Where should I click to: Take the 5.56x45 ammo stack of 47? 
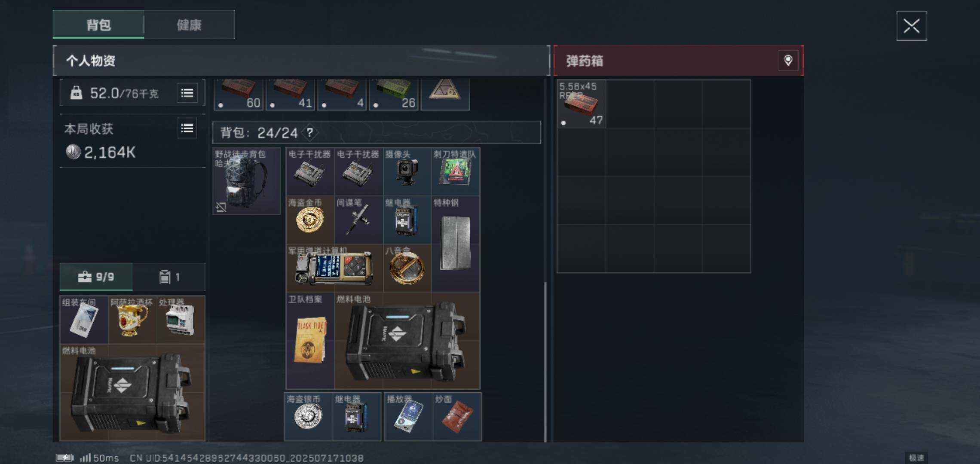coord(581,104)
